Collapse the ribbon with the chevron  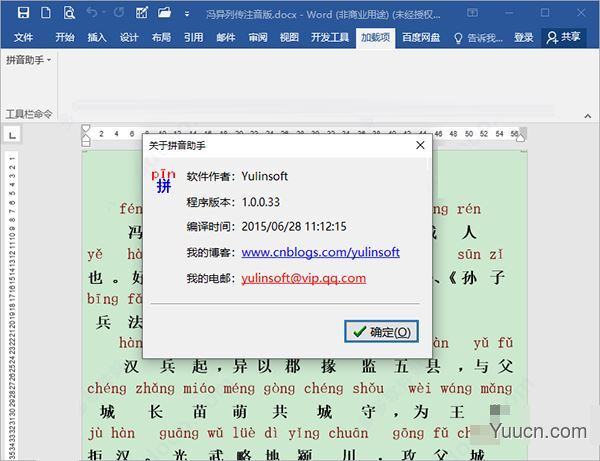pos(588,116)
